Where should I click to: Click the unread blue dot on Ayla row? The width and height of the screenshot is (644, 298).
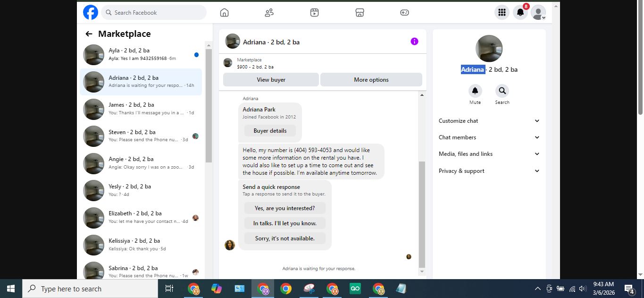[x=196, y=55]
